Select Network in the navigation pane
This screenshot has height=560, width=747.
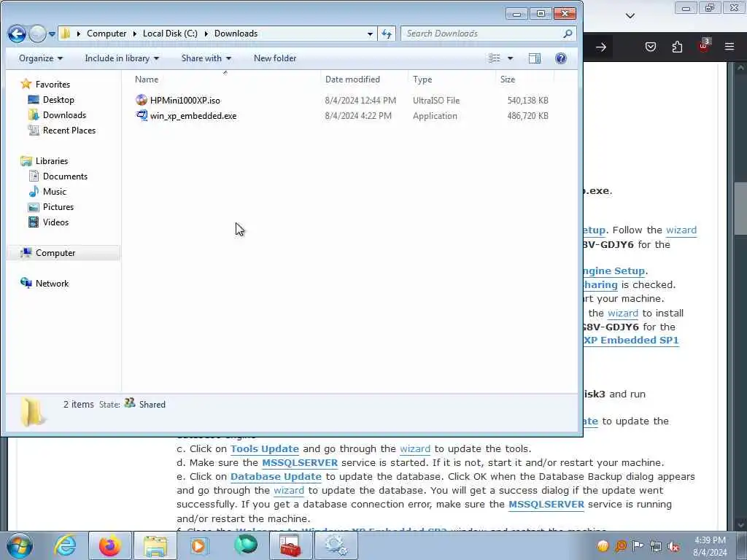click(x=52, y=284)
